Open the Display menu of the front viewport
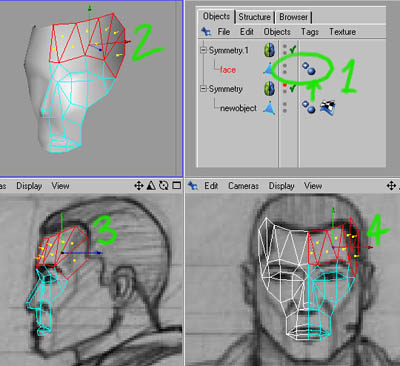400x366 pixels. (281, 186)
